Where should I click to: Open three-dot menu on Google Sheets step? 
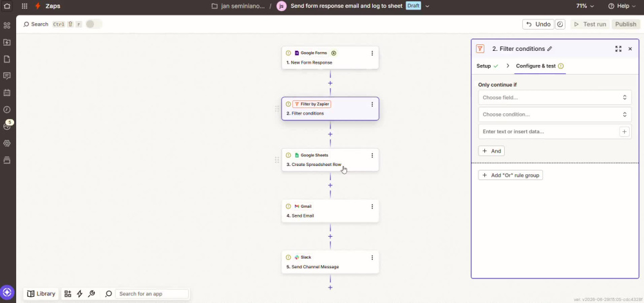pyautogui.click(x=372, y=156)
